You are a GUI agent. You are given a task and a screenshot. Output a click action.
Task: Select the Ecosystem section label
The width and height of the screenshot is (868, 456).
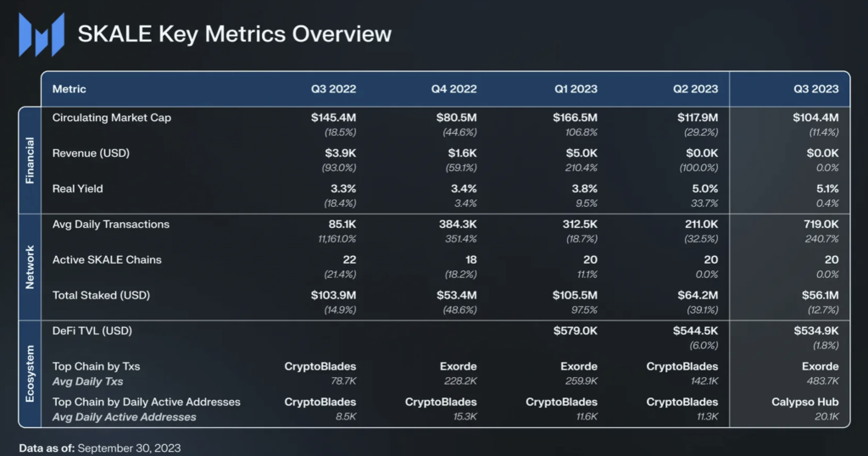(x=30, y=374)
